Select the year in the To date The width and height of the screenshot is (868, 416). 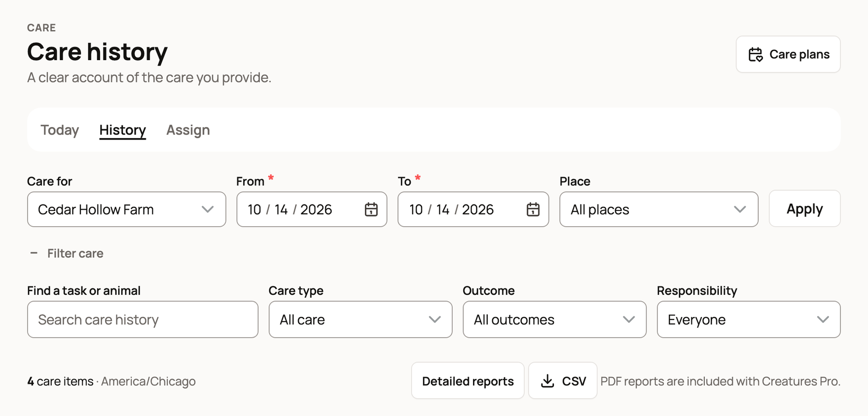pyautogui.click(x=478, y=209)
